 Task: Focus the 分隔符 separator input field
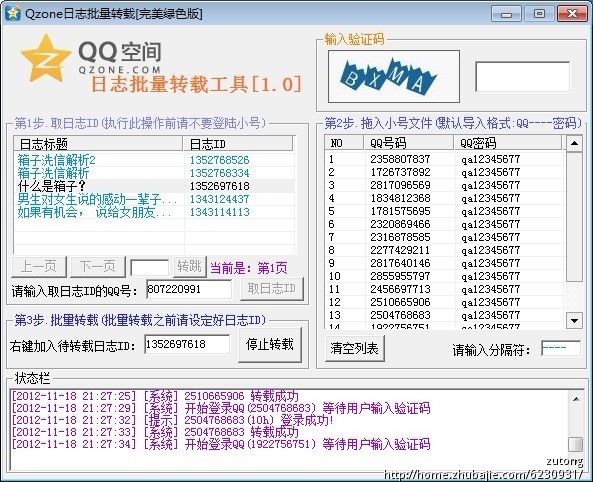561,348
